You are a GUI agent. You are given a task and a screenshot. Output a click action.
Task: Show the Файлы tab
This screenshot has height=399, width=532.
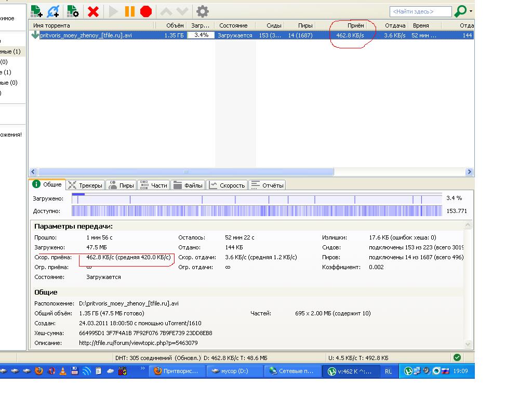pyautogui.click(x=188, y=185)
